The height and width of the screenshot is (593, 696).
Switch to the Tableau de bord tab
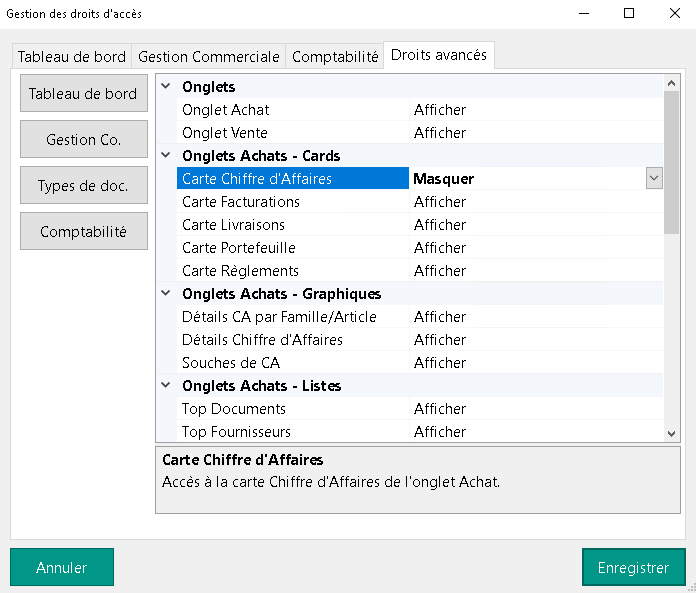click(x=72, y=57)
